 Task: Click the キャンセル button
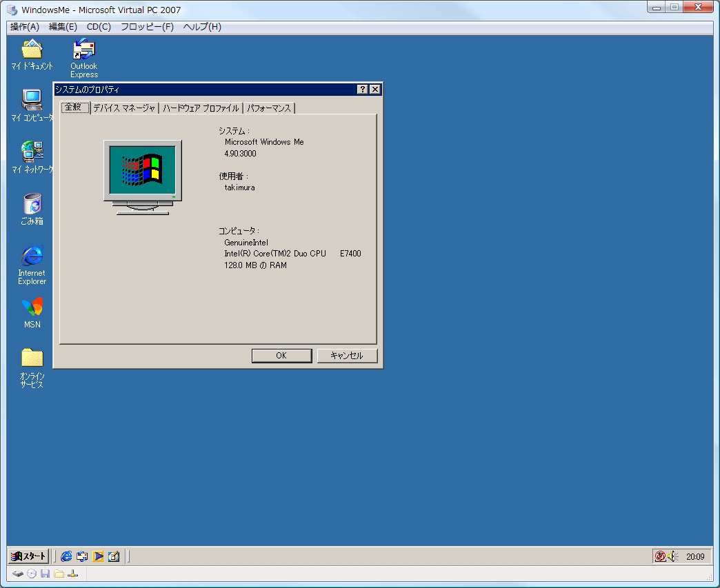pyautogui.click(x=347, y=355)
